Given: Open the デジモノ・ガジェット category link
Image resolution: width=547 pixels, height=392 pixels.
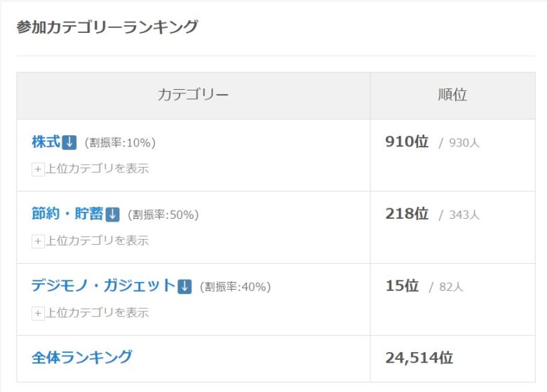Looking at the screenshot, I should (103, 285).
